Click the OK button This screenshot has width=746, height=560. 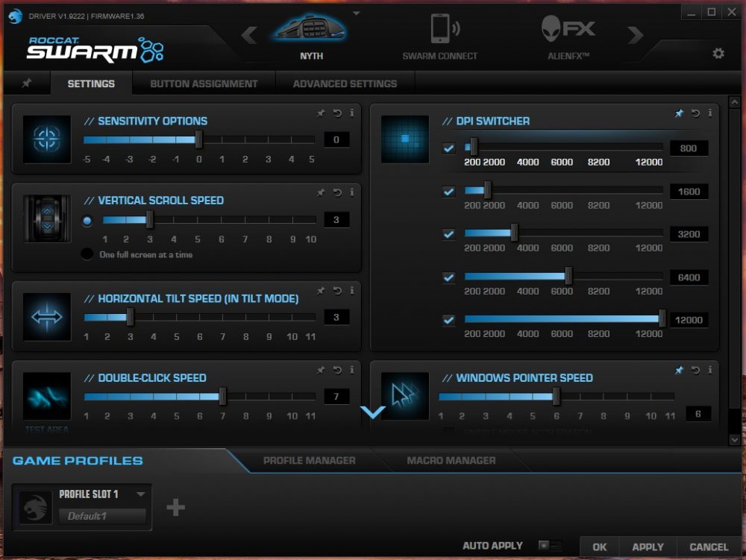[x=600, y=547]
